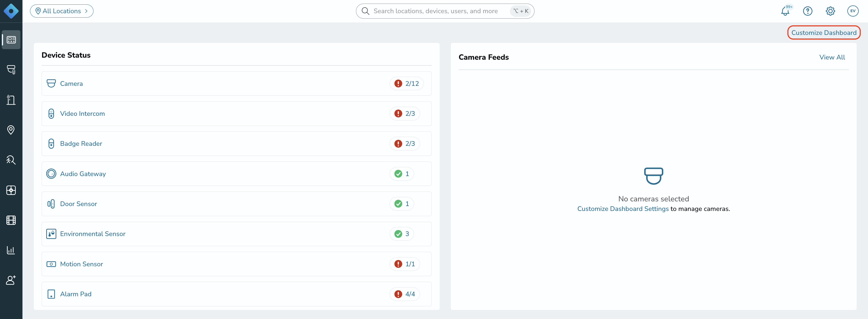Expand the All Locations selector
868x319 pixels.
(x=62, y=11)
